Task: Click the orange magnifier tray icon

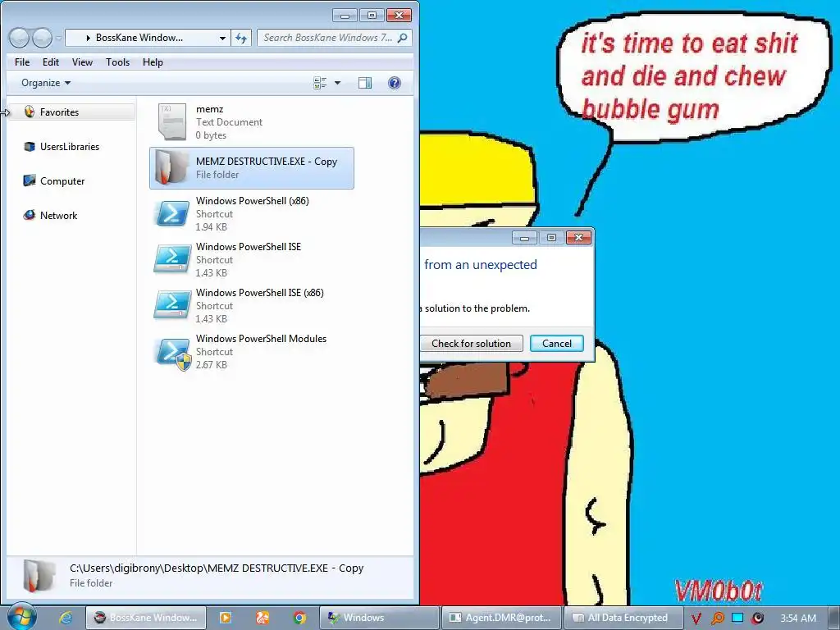Action: 717,619
